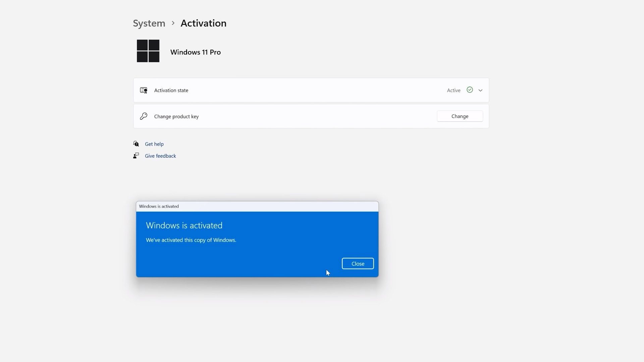Viewport: 644px width, 362px height.
Task: Go back to System via breadcrumb
Action: click(x=149, y=23)
